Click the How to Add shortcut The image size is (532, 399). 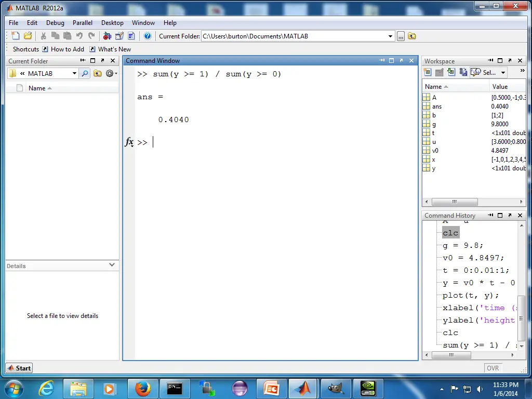coord(63,49)
